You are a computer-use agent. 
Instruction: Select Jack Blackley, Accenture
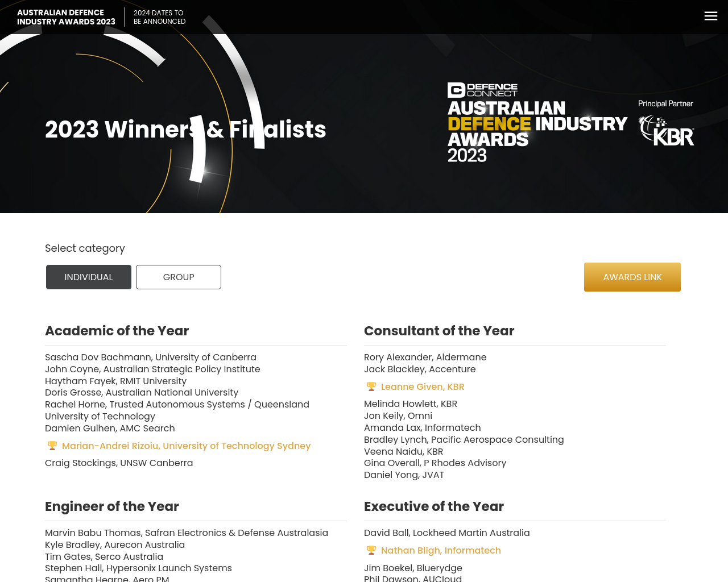[420, 369]
